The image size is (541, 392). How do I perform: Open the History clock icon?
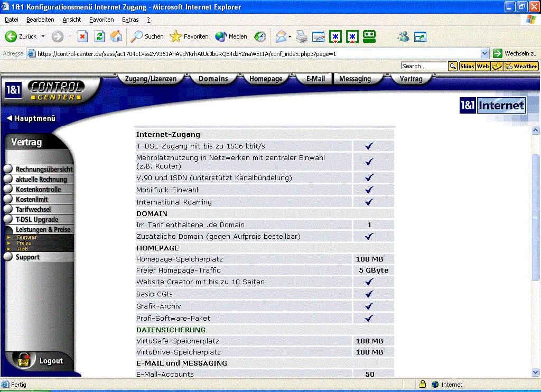[260, 36]
